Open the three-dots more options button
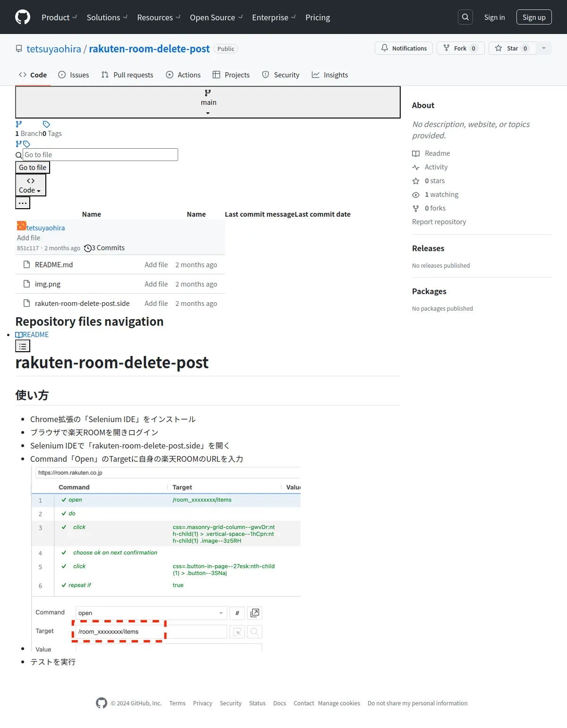This screenshot has width=567, height=728. (23, 203)
